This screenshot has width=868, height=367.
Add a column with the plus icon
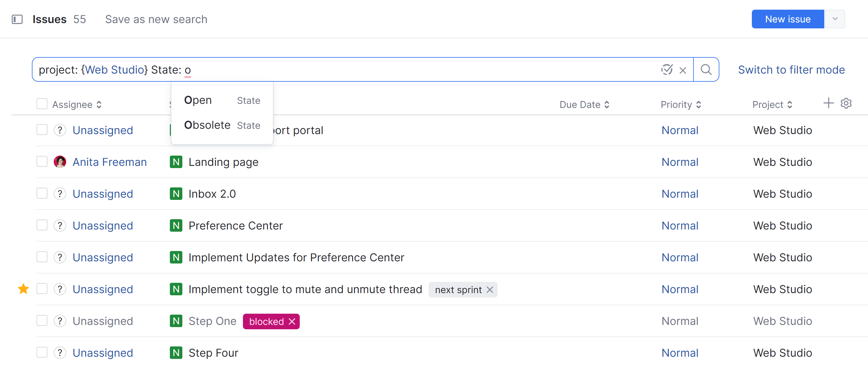[x=828, y=103]
